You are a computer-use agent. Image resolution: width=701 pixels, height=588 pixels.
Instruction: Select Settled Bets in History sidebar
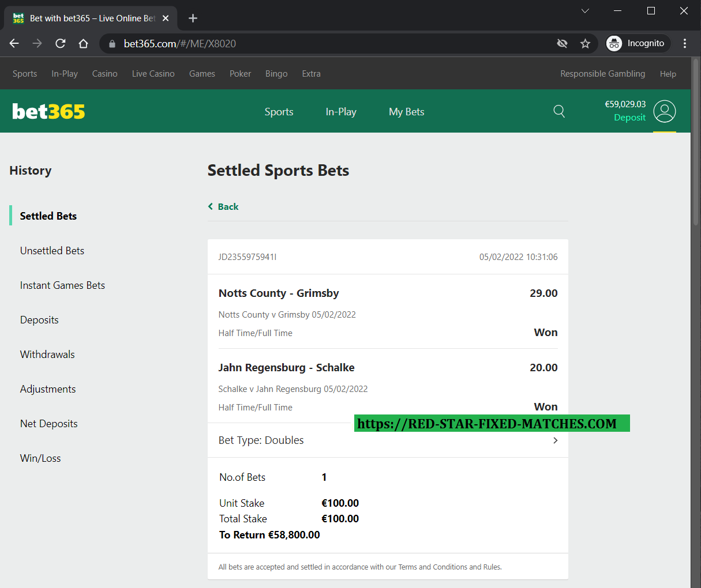coord(48,216)
